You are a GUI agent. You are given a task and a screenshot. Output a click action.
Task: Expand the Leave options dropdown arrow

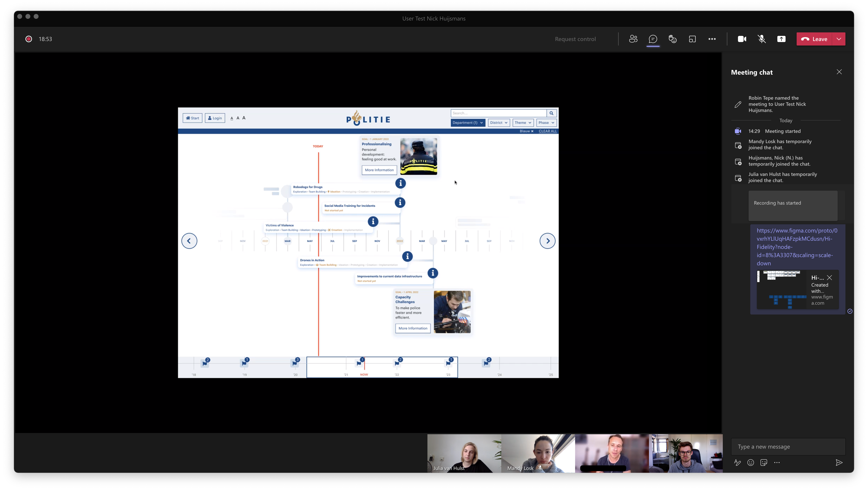[x=839, y=39]
